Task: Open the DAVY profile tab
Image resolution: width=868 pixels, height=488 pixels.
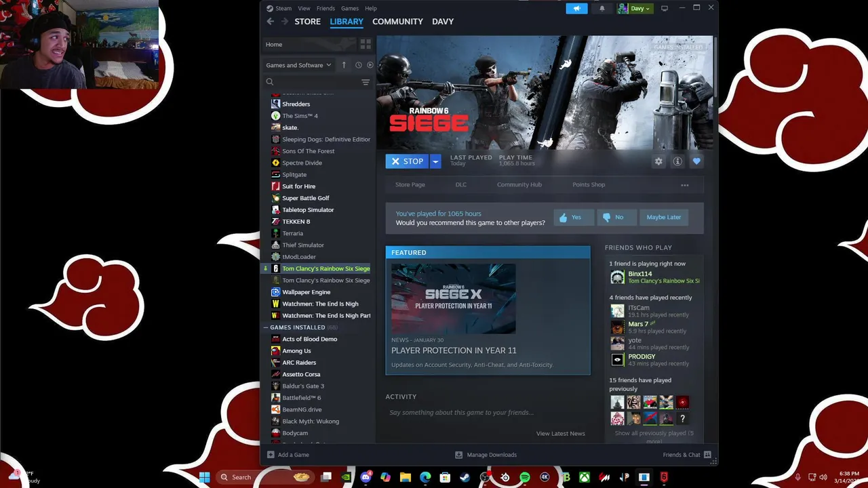Action: [x=443, y=22]
